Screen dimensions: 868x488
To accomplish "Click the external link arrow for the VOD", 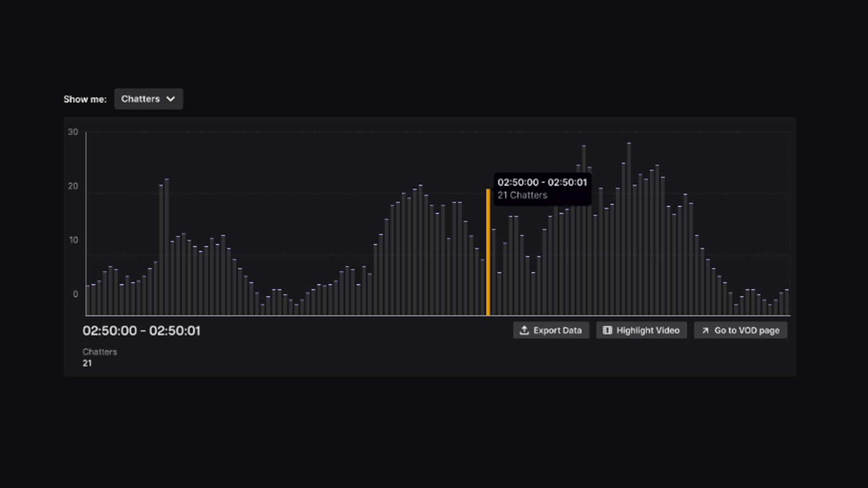I will tap(704, 330).
